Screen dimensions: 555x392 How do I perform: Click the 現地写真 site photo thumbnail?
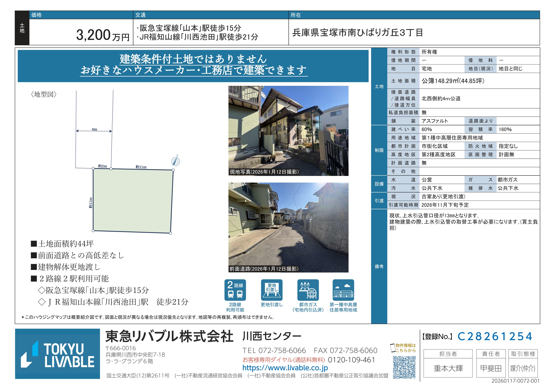[288, 131]
